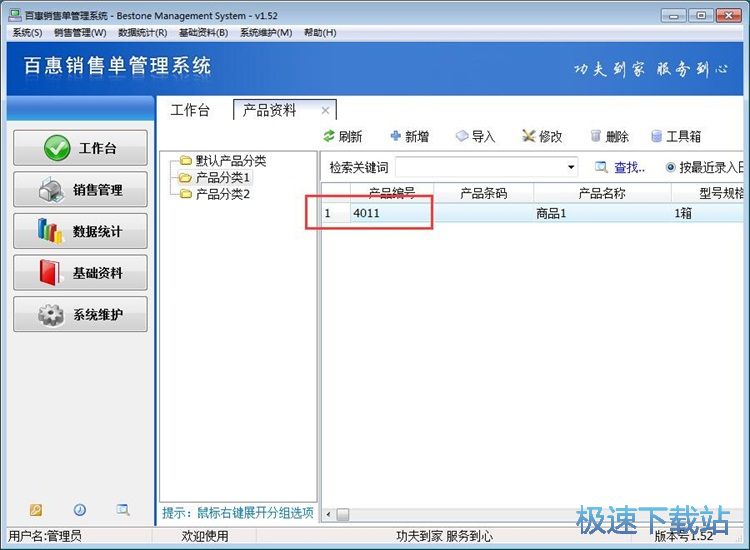The width and height of the screenshot is (750, 550).
Task: Select the 默认产品分类 tree item label
Action: click(x=231, y=161)
